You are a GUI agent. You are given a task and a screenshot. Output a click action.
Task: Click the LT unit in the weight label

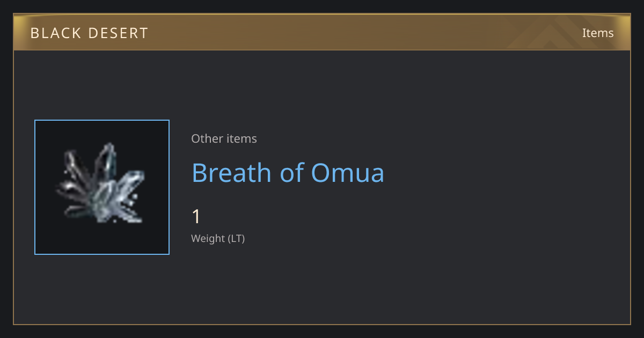coord(236,238)
